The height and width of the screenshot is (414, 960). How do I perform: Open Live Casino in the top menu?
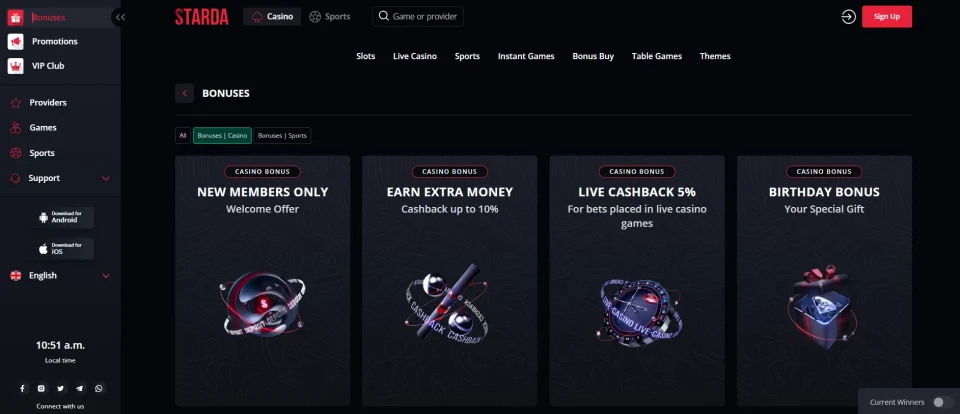tap(415, 56)
